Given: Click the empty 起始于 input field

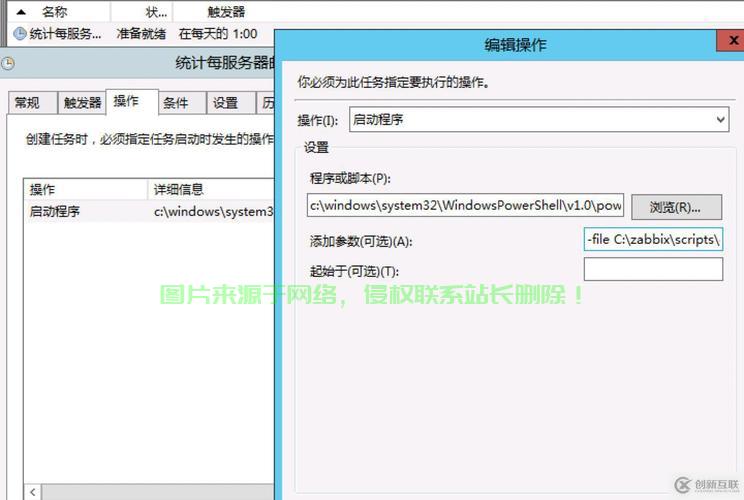Looking at the screenshot, I should pyautogui.click(x=653, y=269).
